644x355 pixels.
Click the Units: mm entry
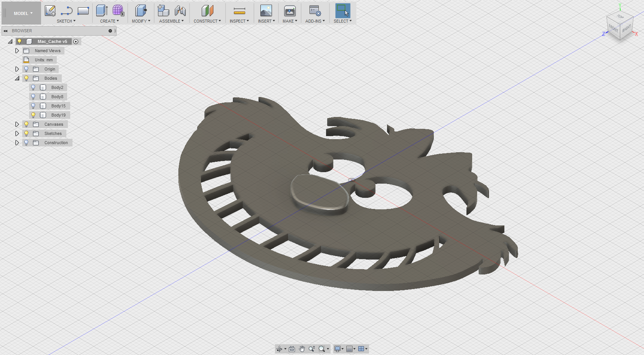[44, 60]
